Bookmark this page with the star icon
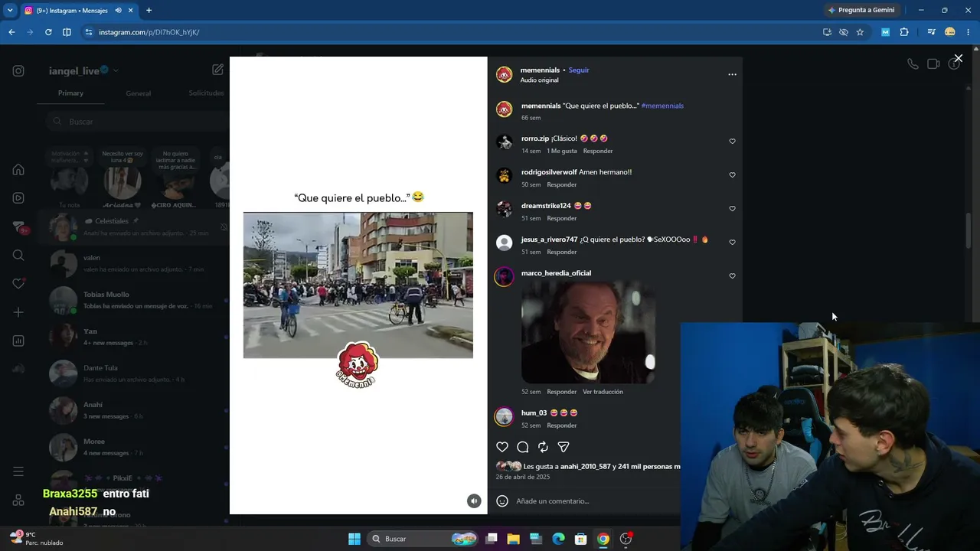Viewport: 980px width, 551px height. pyautogui.click(x=860, y=32)
